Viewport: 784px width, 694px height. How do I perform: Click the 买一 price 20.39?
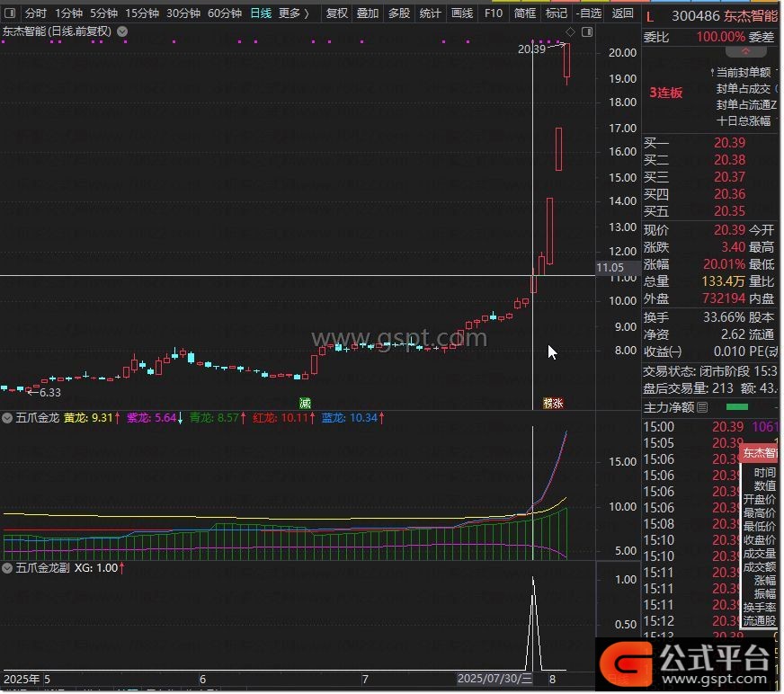(731, 143)
